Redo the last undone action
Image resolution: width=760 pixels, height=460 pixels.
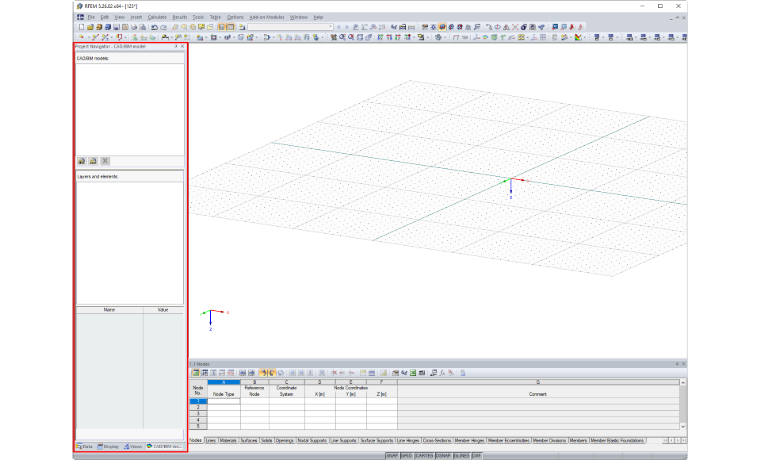click(163, 27)
